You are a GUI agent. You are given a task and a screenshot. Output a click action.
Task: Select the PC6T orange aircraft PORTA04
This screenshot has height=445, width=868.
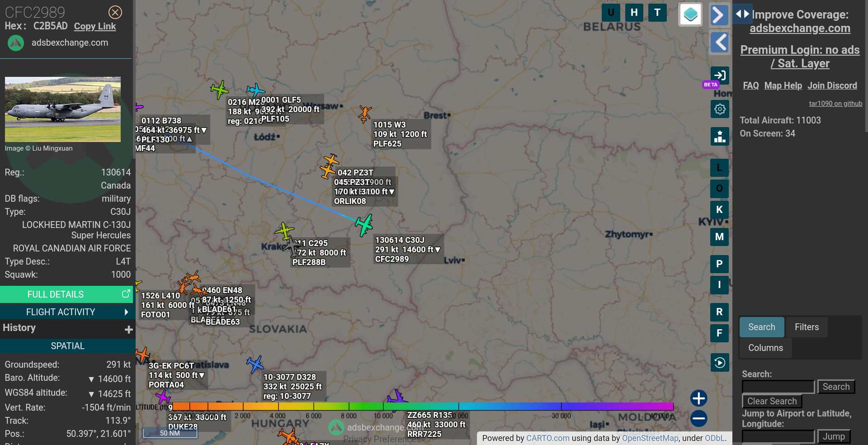(143, 355)
